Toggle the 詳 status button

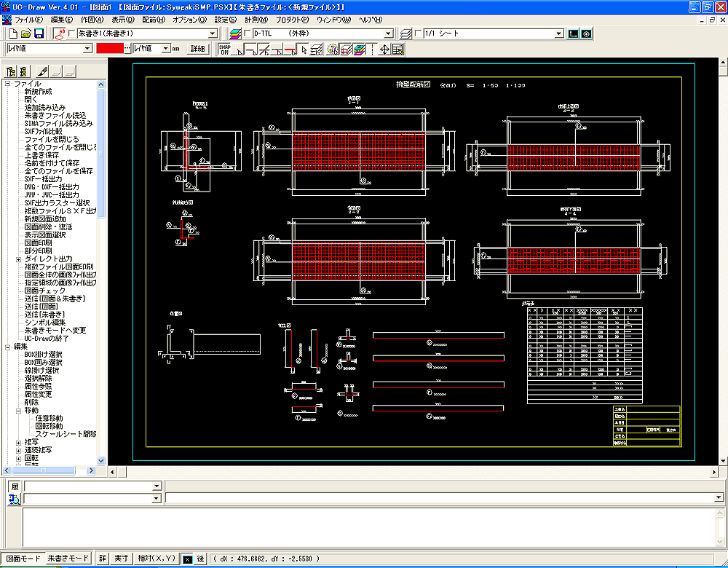pyautogui.click(x=102, y=559)
